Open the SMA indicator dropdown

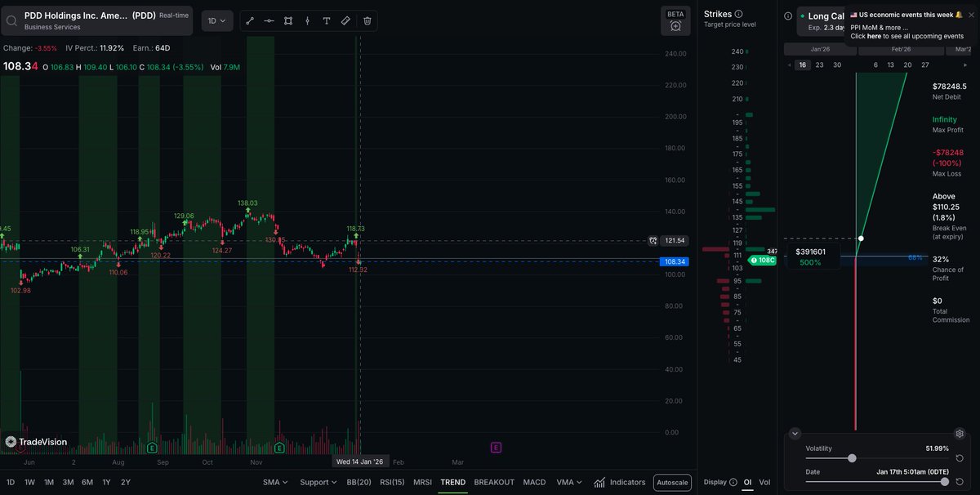(x=275, y=482)
